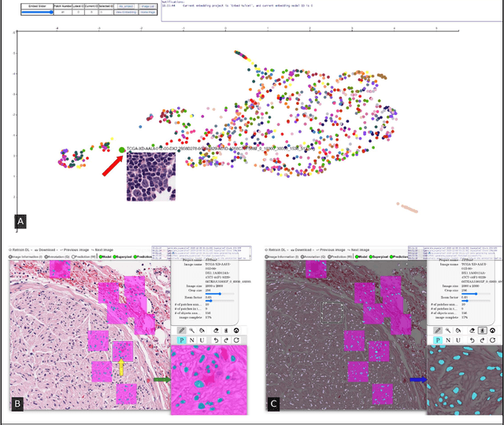Click the upload annotation icon in panel C

[x=492, y=331]
